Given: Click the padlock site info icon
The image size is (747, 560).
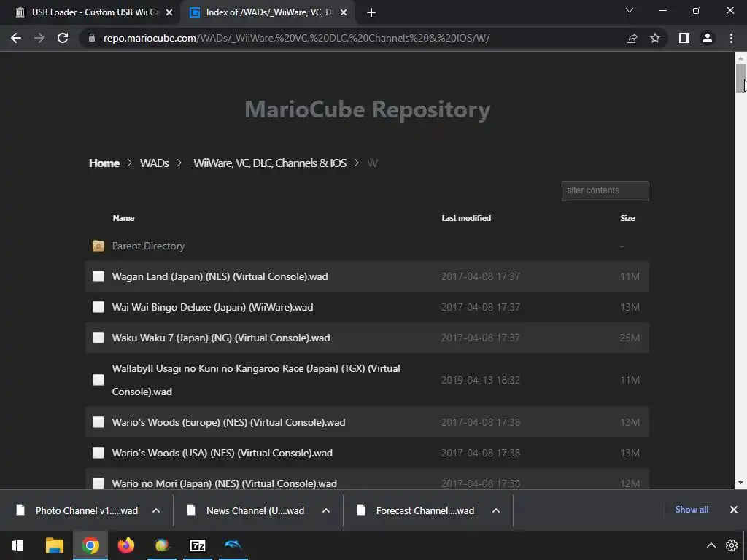Looking at the screenshot, I should coord(92,38).
